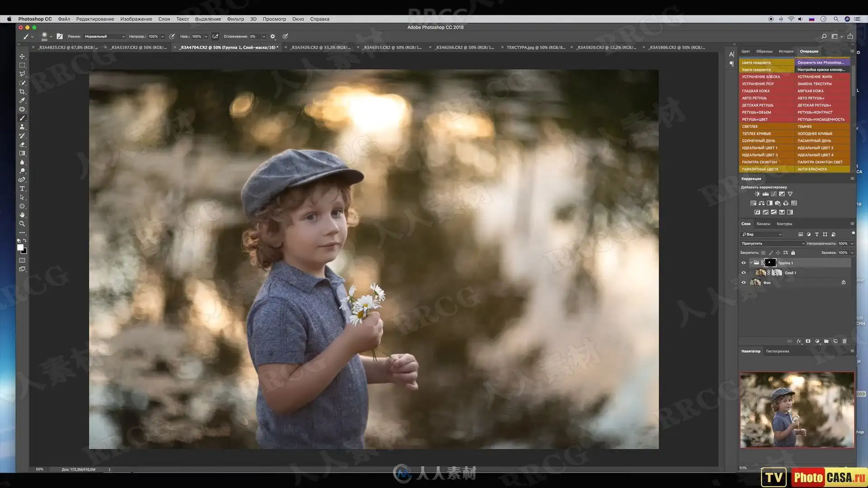Viewport: 868px width, 488px height.
Task: Select the Eraser tool
Action: click(22, 145)
